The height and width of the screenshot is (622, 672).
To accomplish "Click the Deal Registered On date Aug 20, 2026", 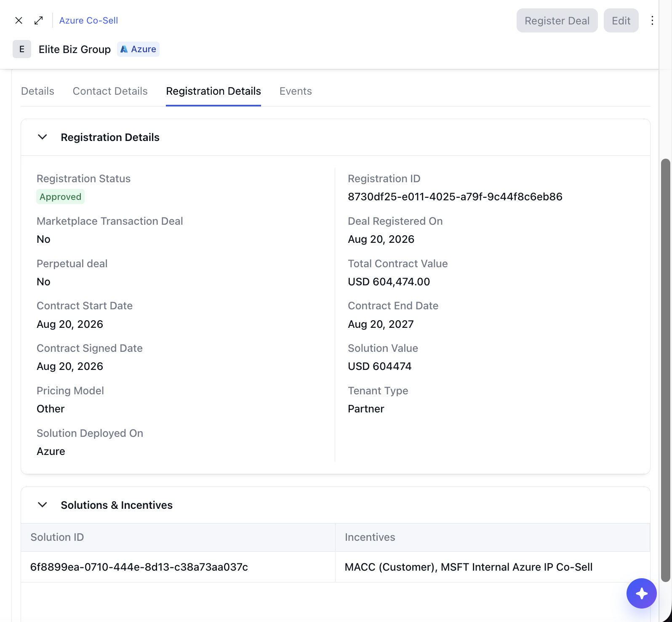I will click(x=381, y=239).
